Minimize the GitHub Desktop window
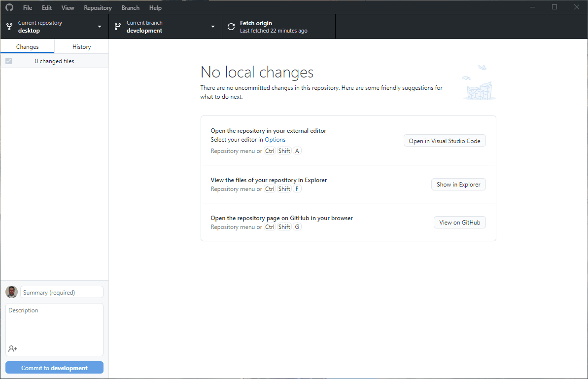Screen dimensions: 588x379 (x=532, y=7)
